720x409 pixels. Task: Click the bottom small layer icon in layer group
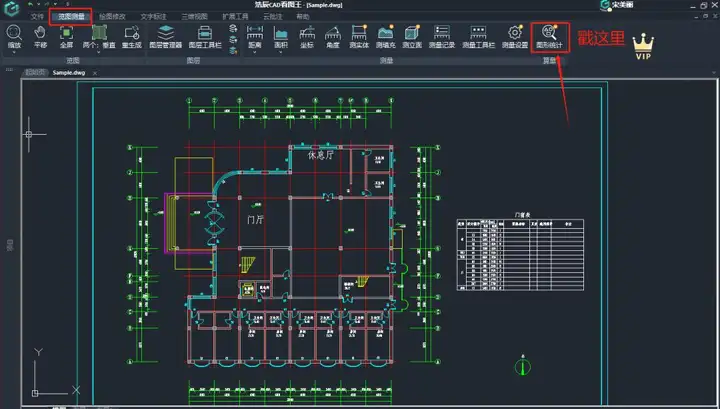pos(233,51)
